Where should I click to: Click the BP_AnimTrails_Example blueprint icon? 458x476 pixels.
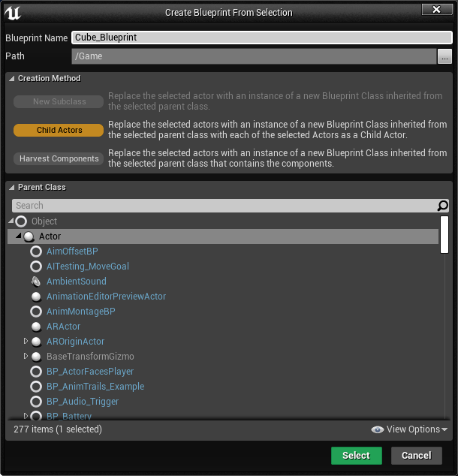coord(36,387)
